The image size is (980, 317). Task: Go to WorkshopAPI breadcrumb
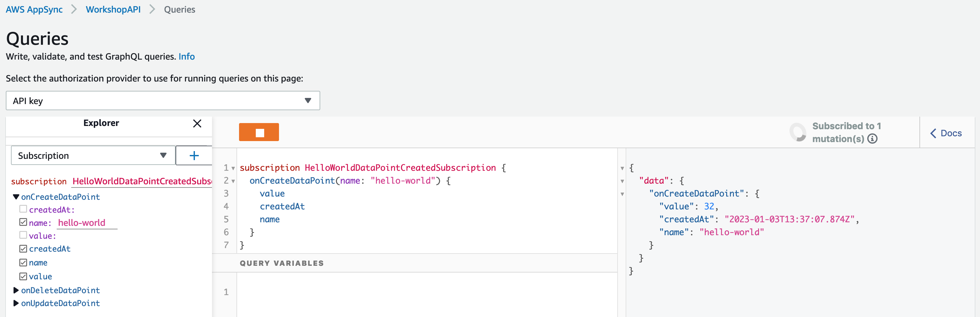tap(113, 10)
